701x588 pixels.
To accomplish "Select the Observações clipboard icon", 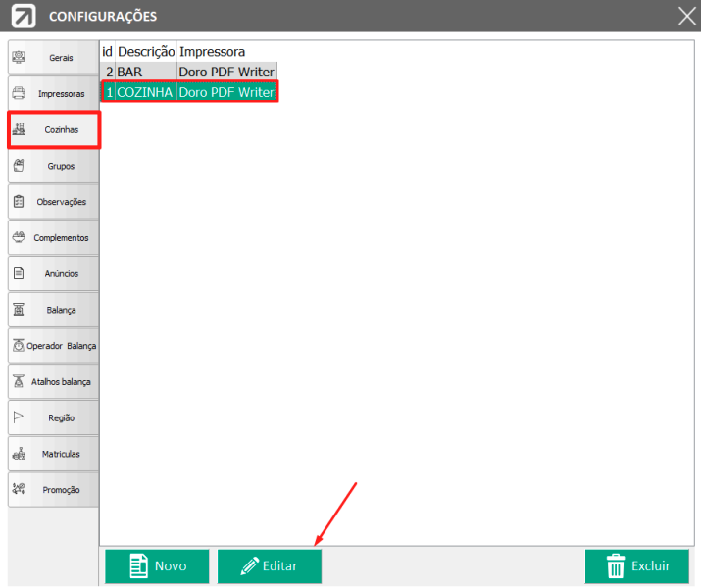I will [x=19, y=202].
